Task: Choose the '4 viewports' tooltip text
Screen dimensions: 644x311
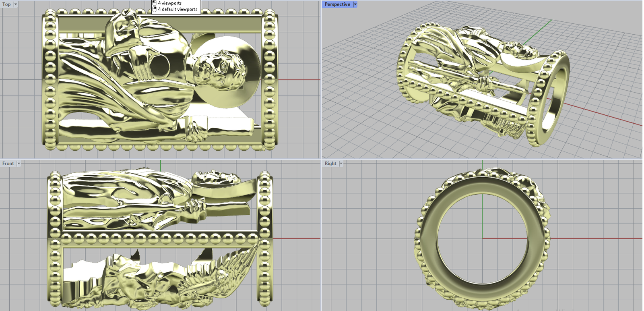Action: point(169,3)
